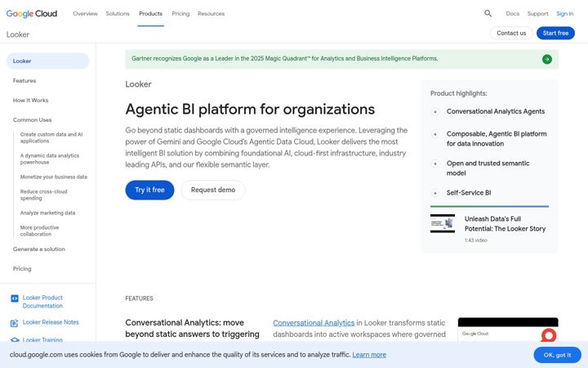
Task: Open Reduce cross-cloud spending
Action: 43,195
